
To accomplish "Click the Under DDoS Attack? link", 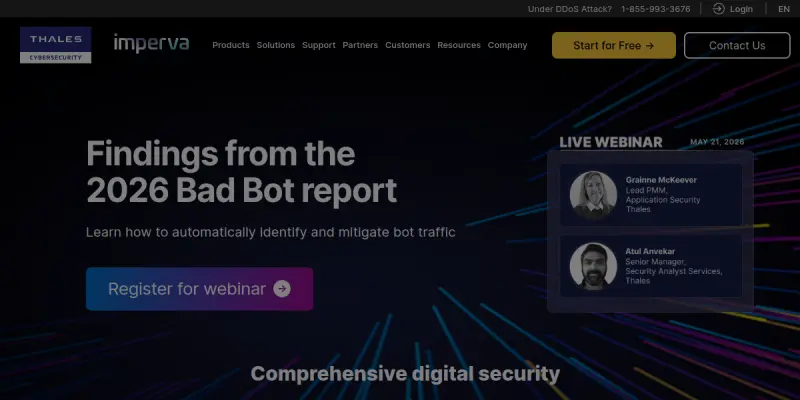I will click(x=569, y=9).
